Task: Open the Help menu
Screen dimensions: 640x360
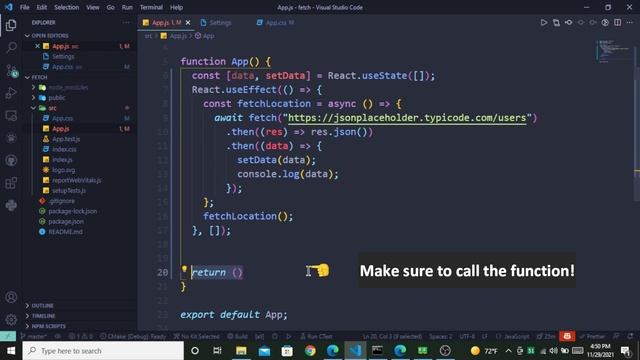Action: tap(176, 7)
